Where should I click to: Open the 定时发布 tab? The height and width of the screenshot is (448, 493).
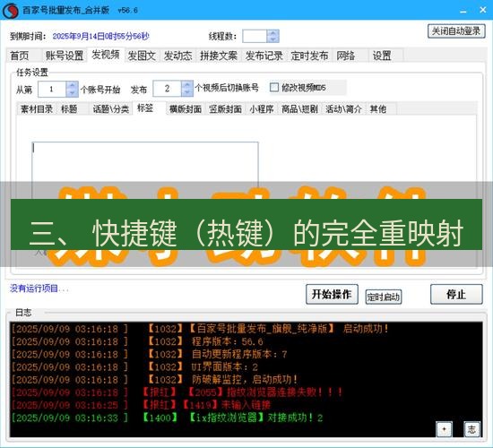click(x=309, y=56)
